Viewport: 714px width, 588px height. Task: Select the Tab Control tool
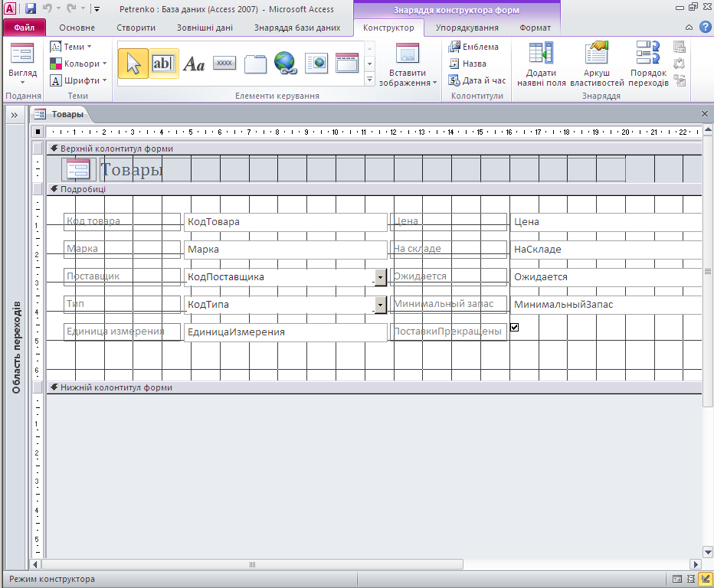tap(255, 64)
